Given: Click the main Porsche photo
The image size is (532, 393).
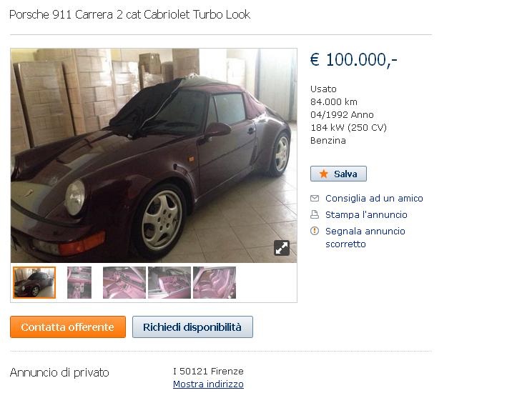Looking at the screenshot, I should (154, 155).
